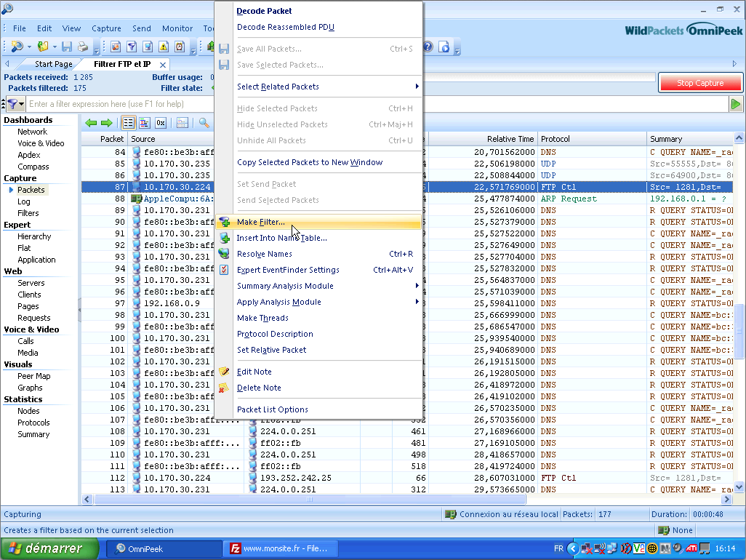The height and width of the screenshot is (560, 746).
Task: Click the démarrer Start button
Action: 49,548
